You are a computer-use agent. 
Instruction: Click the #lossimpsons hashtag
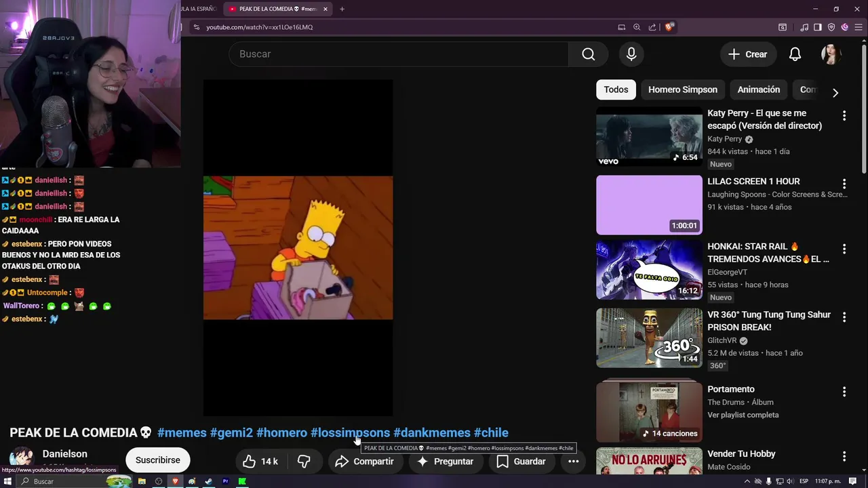pos(350,432)
